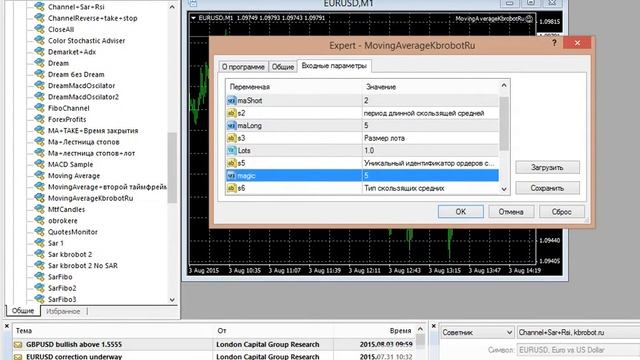This screenshot has height=360, width=640.
Task: Click mail list scroll up arrow
Action: [x=420, y=329]
